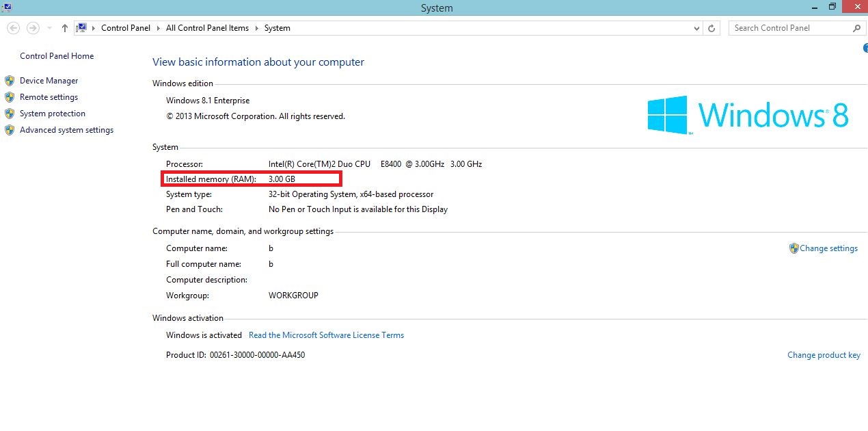The image size is (868, 431).
Task: Click System in the address breadcrumb
Action: [277, 28]
